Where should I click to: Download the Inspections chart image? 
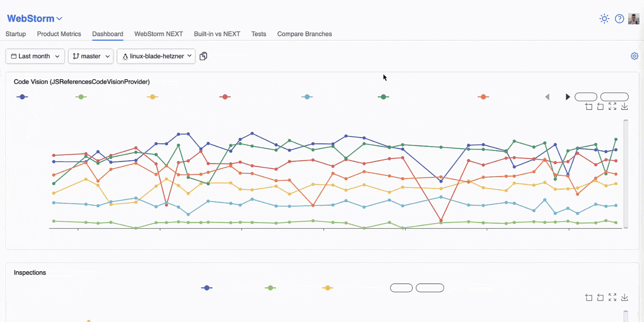coord(624,297)
